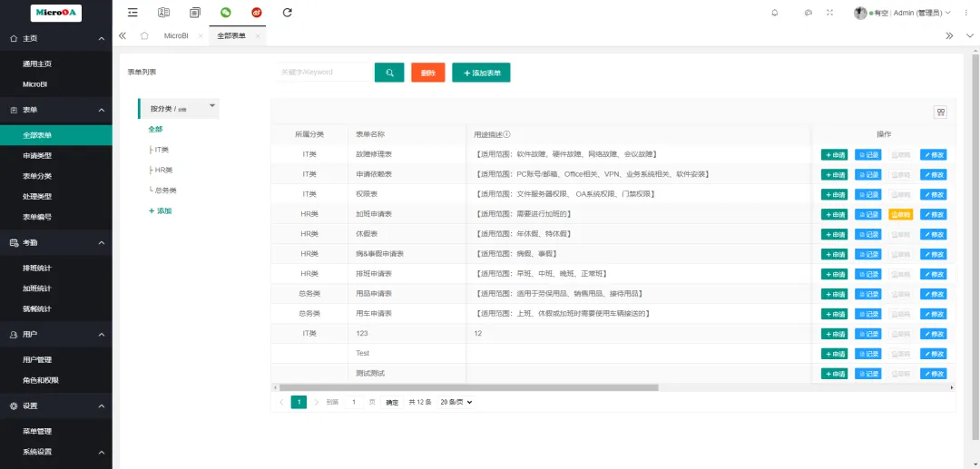Open the column filter grid icon above table
This screenshot has width=980, height=469.
(941, 112)
